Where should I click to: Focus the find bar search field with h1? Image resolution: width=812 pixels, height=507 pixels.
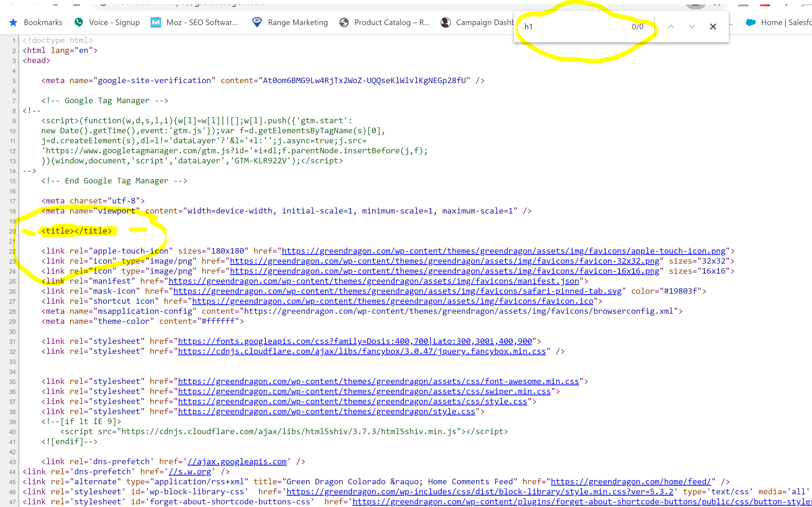tap(574, 26)
